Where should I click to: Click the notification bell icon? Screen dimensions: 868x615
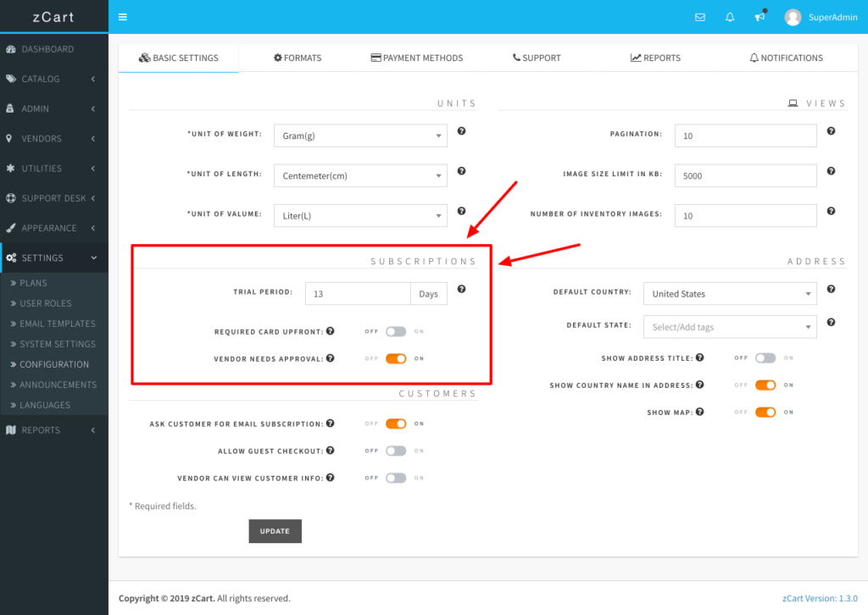pyautogui.click(x=730, y=17)
